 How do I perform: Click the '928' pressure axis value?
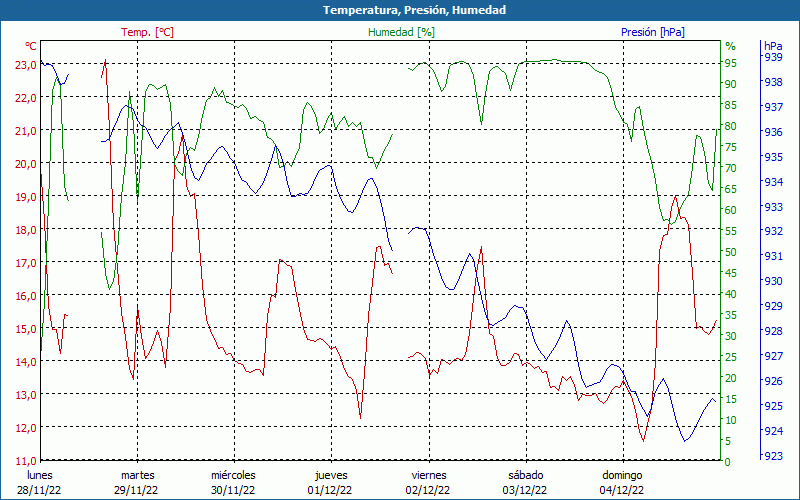coord(773,331)
